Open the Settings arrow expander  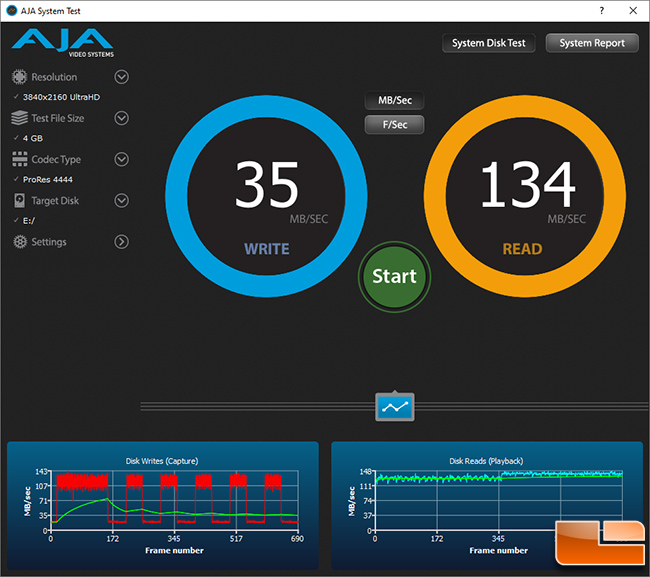tap(121, 242)
